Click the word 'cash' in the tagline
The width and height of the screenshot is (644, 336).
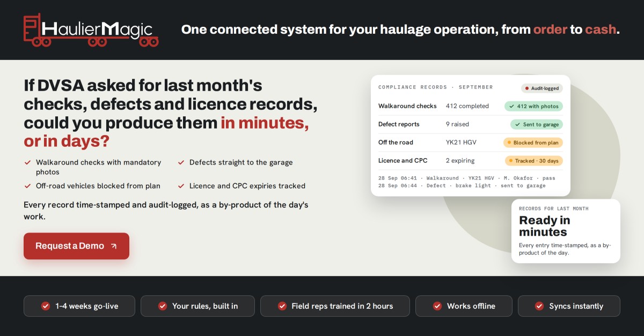point(601,29)
